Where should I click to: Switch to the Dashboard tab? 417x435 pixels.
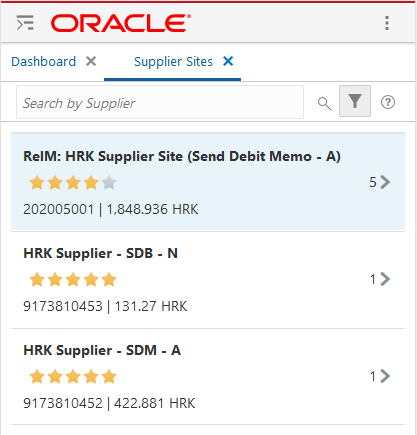click(44, 62)
